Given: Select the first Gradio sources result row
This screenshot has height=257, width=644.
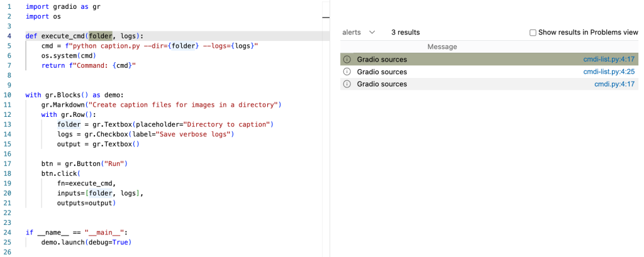Looking at the screenshot, I should pyautogui.click(x=472, y=60).
